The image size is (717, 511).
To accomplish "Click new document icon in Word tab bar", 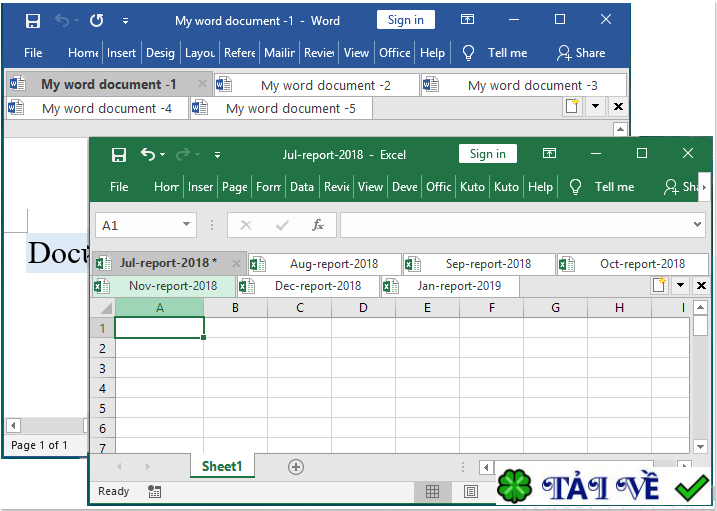I will tap(572, 106).
